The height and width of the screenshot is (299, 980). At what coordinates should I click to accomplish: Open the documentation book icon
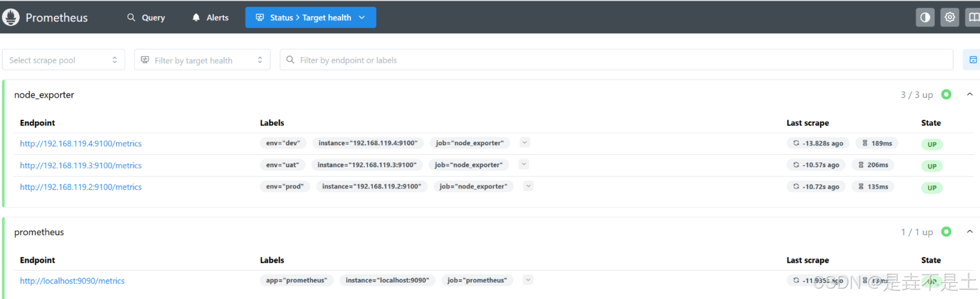tap(973, 17)
